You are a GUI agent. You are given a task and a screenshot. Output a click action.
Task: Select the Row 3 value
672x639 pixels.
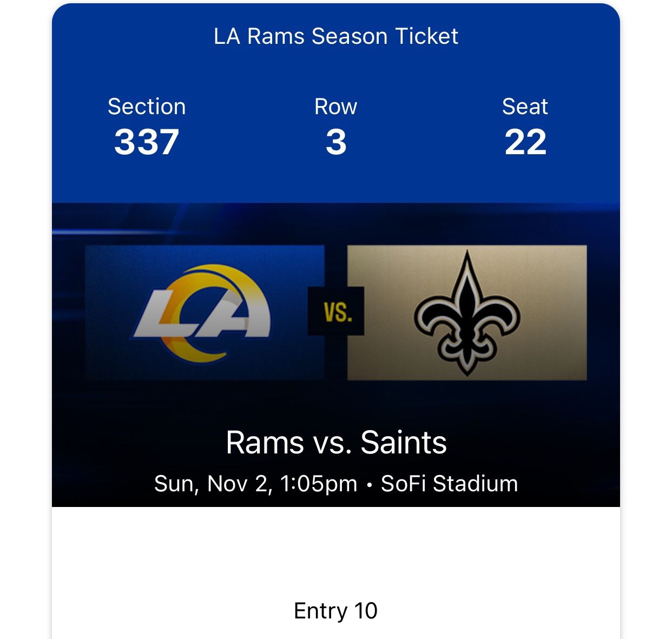pyautogui.click(x=336, y=142)
